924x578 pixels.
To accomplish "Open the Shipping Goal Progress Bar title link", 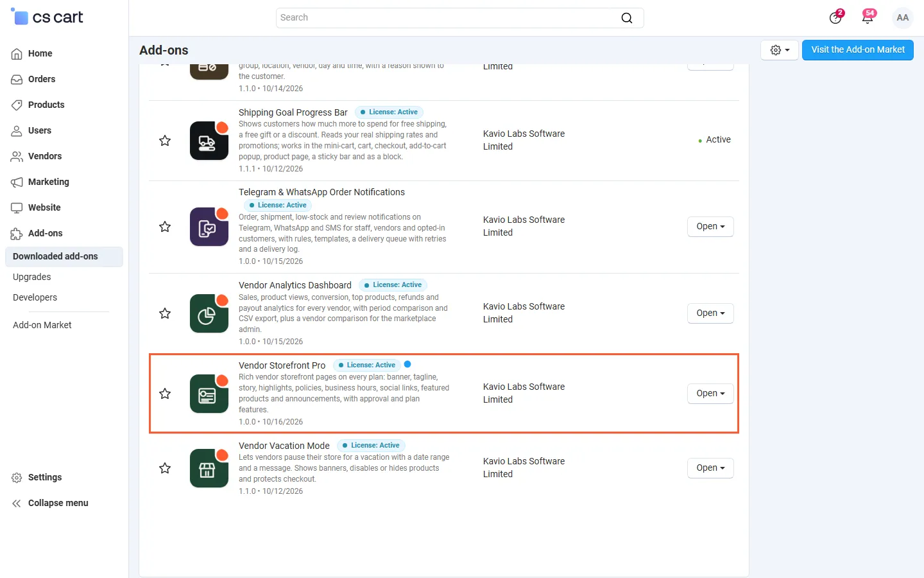I will pos(293,112).
